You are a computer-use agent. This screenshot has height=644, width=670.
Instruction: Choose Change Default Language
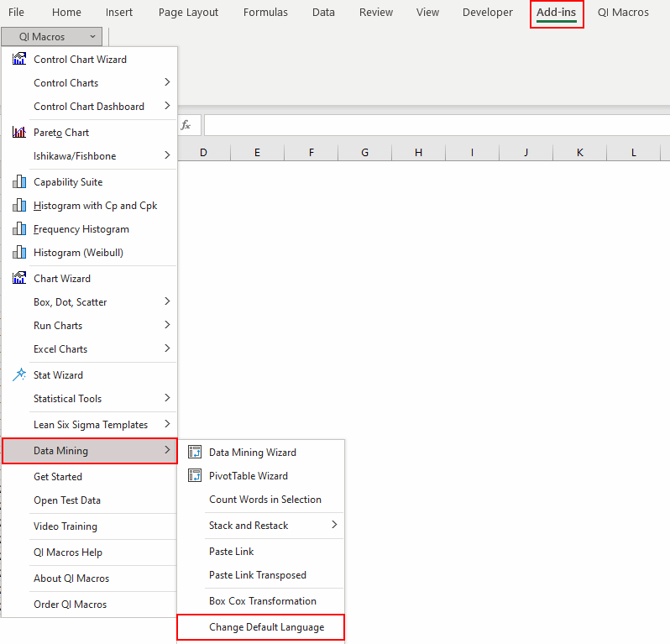click(x=260, y=627)
